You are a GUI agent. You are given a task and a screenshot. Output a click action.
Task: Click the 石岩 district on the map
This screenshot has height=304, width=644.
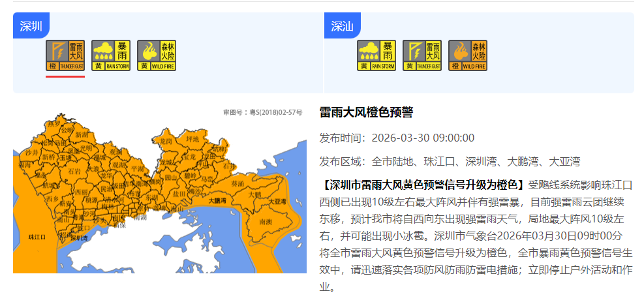pos(74,172)
